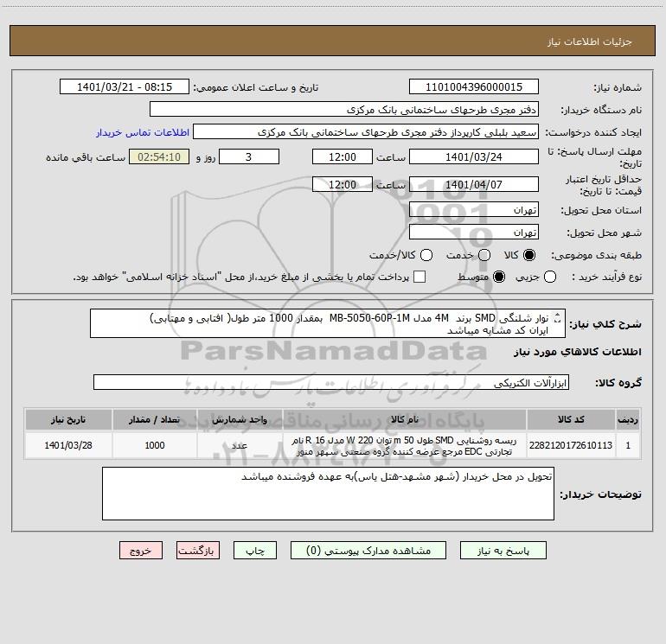Click unit cell عدد
The image size is (666, 644).
pos(240,445)
